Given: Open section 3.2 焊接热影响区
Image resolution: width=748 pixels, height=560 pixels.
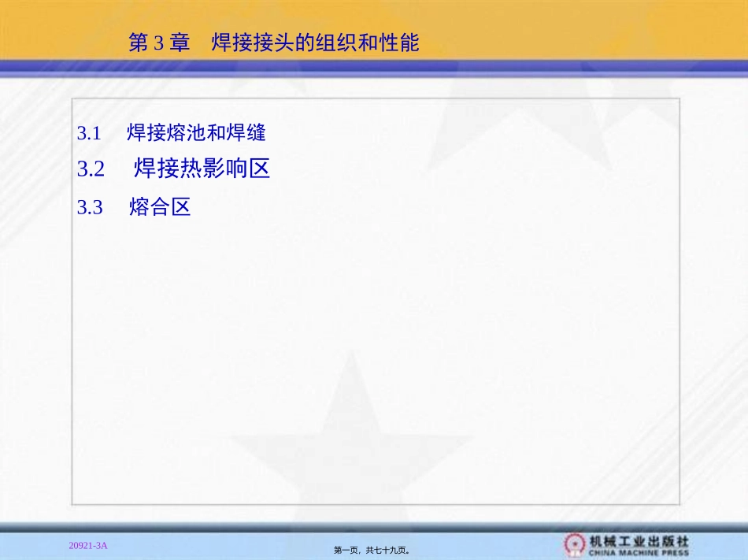Looking at the screenshot, I should pos(174,169).
